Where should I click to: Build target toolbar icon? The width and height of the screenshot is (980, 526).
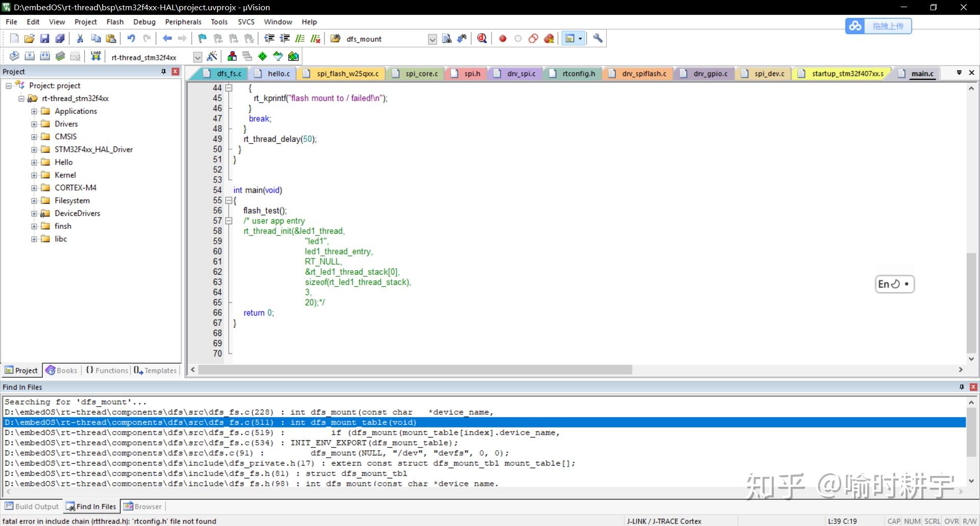coord(30,56)
